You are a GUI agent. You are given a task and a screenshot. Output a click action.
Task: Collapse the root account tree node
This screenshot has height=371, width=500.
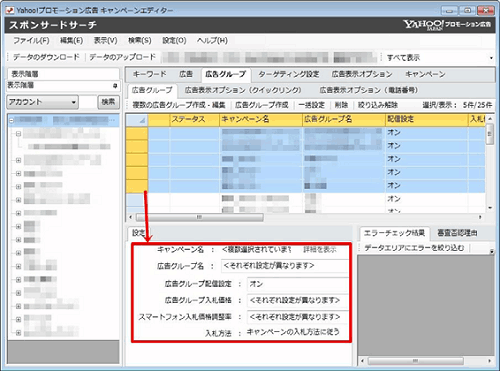click(12, 120)
